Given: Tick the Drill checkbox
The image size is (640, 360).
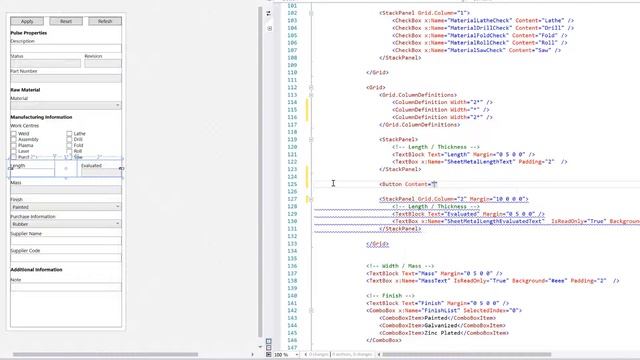Looking at the screenshot, I should [69, 139].
